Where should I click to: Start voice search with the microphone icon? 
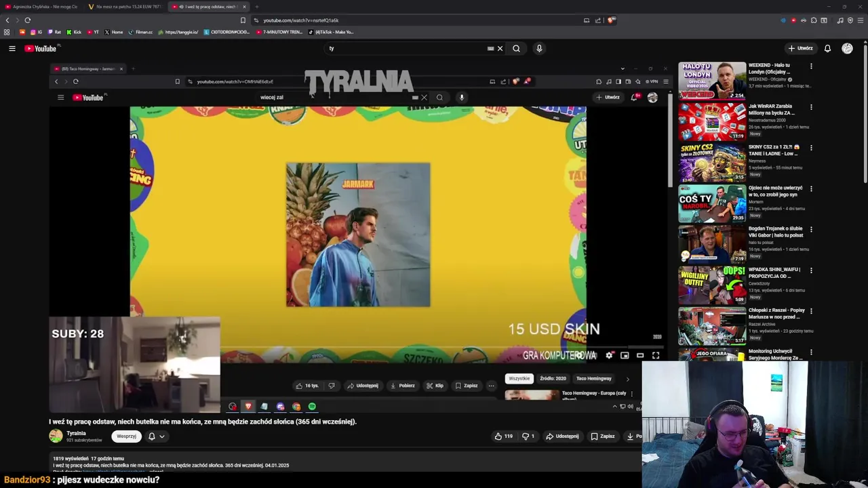pyautogui.click(x=539, y=48)
